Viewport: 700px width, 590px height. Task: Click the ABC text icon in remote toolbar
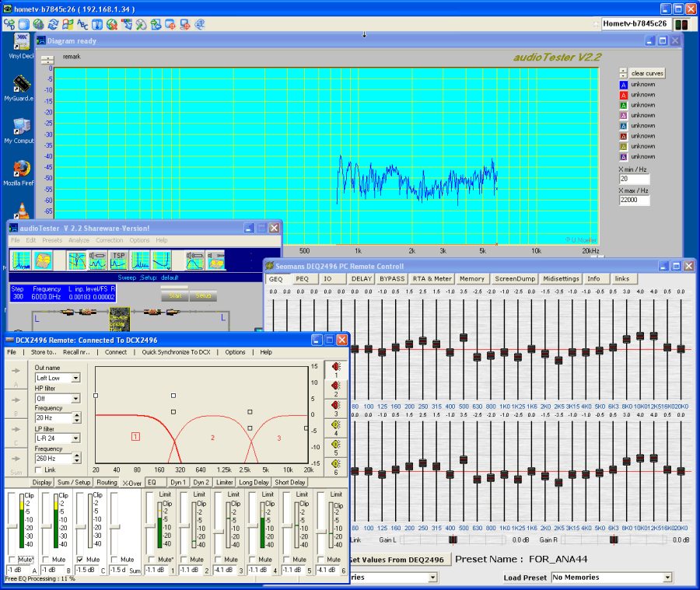tap(82, 24)
